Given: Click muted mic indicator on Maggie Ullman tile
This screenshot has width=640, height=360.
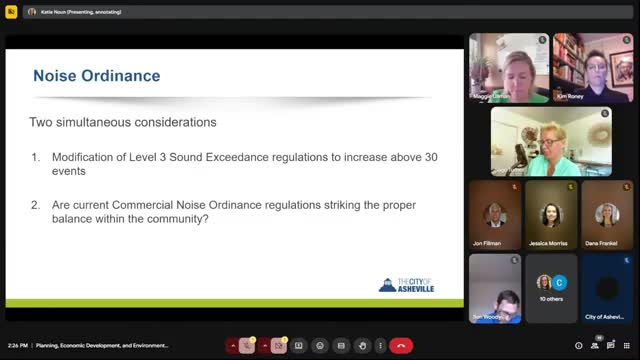Looking at the screenshot, I should pos(542,40).
